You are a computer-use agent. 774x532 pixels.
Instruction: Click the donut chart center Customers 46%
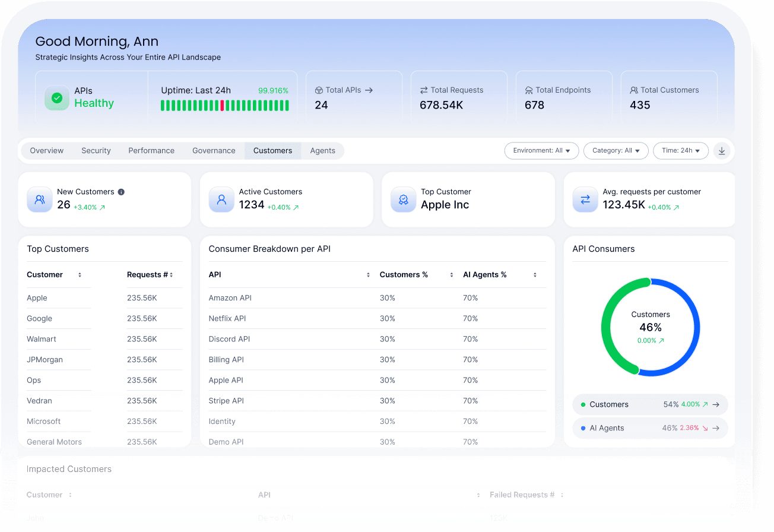tap(651, 327)
